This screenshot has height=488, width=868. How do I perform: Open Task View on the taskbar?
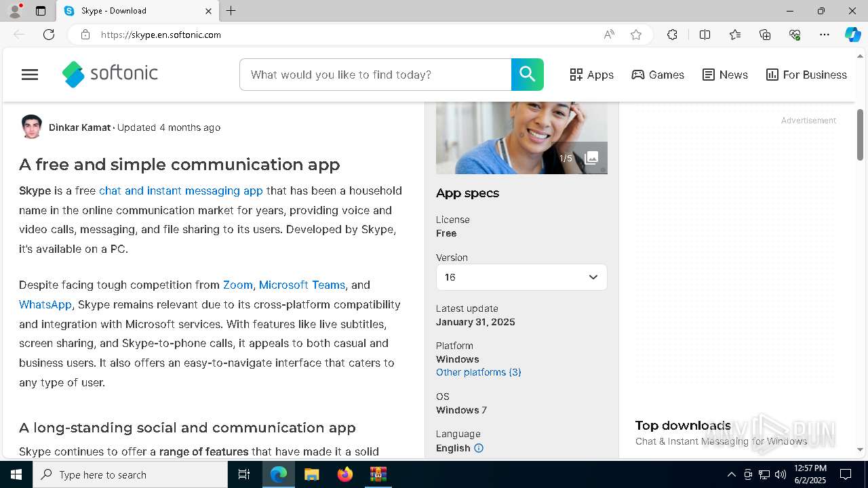coord(244,474)
